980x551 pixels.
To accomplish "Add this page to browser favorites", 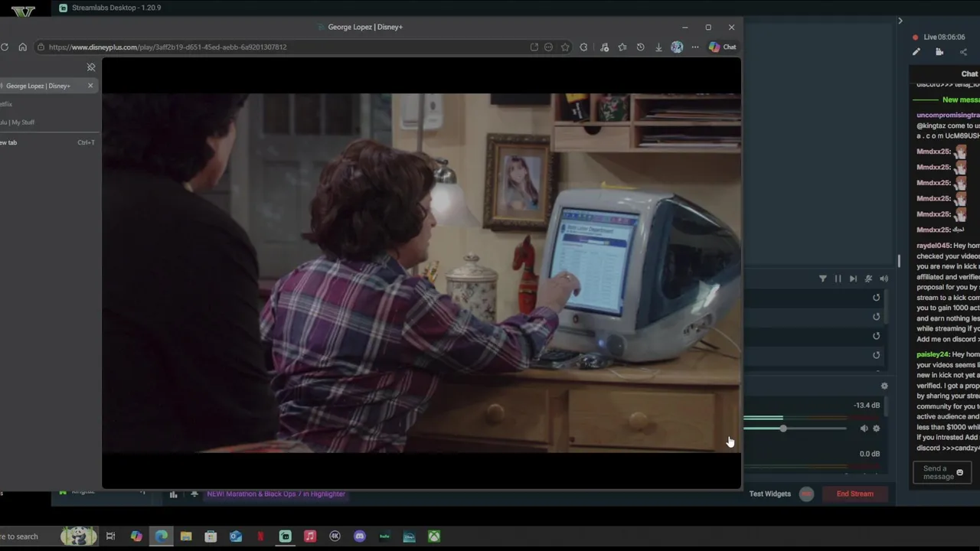I will (x=565, y=47).
